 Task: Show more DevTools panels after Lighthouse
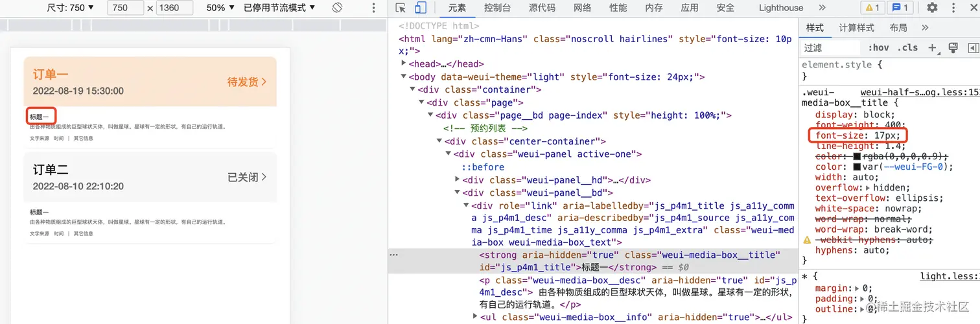pos(822,8)
